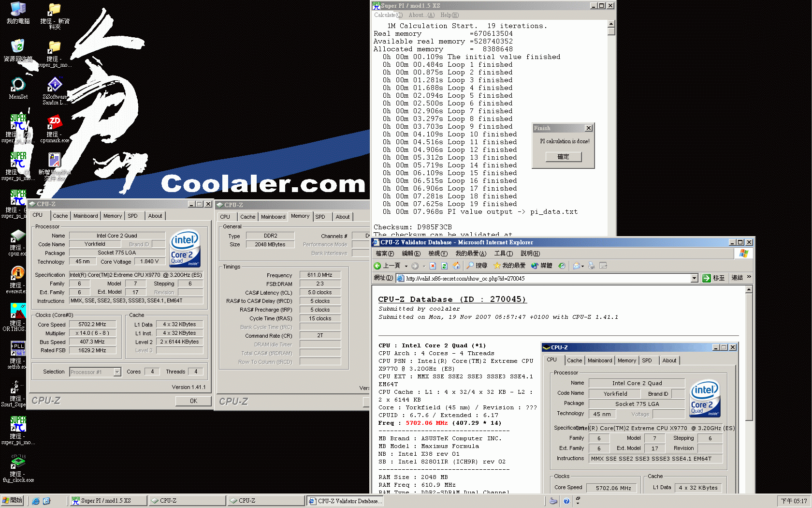This screenshot has width=812, height=508.
Task: Open Help menu in Super PI
Action: coord(449,15)
